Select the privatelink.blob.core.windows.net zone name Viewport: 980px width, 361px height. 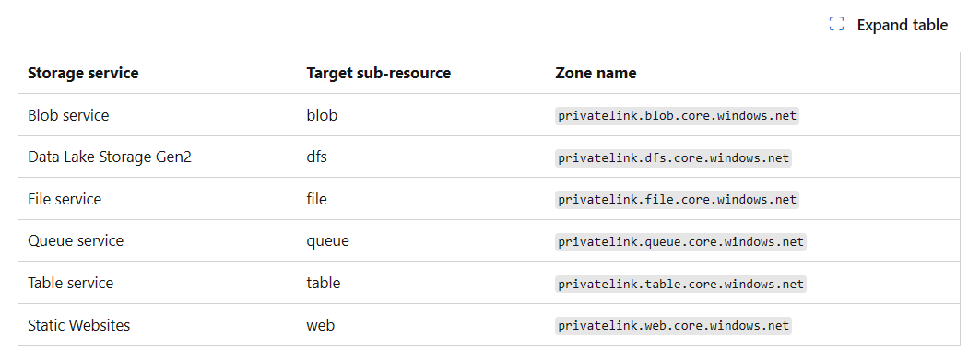pyautogui.click(x=677, y=115)
